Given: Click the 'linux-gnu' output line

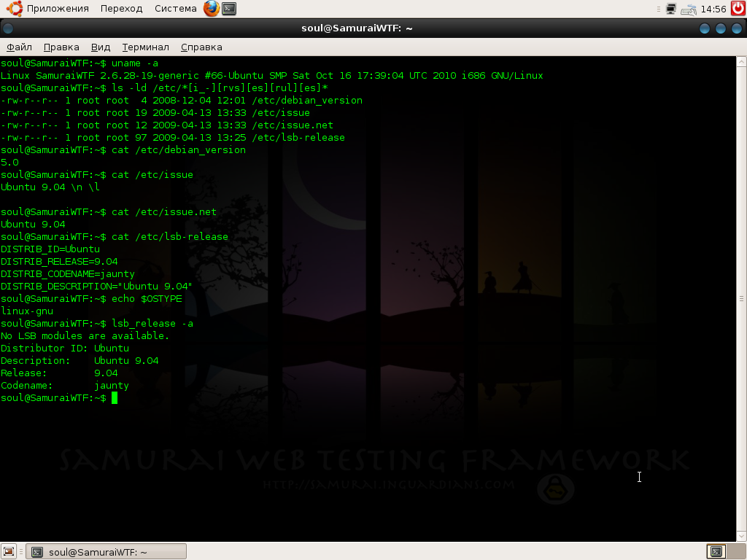Looking at the screenshot, I should [27, 311].
